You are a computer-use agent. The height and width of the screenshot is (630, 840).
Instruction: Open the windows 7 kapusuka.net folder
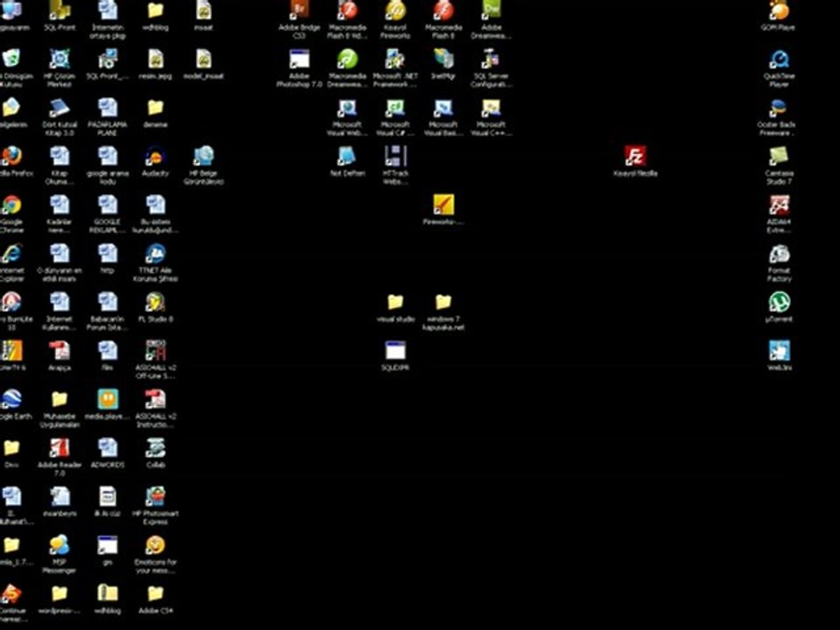point(443,302)
